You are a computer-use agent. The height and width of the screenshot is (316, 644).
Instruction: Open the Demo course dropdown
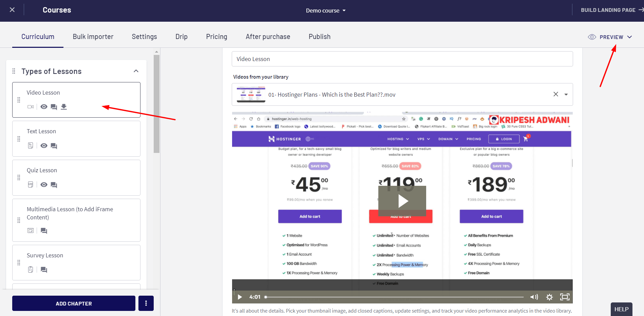326,11
